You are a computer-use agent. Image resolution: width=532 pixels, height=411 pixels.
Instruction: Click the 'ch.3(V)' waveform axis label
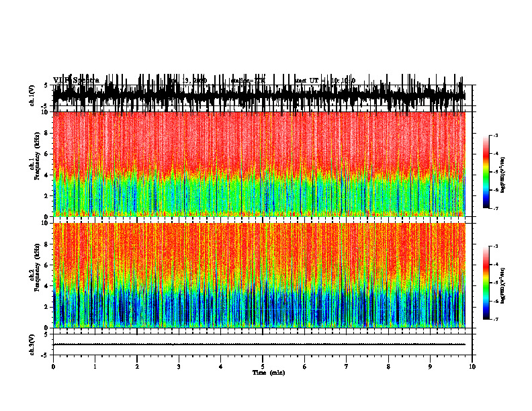pyautogui.click(x=32, y=345)
